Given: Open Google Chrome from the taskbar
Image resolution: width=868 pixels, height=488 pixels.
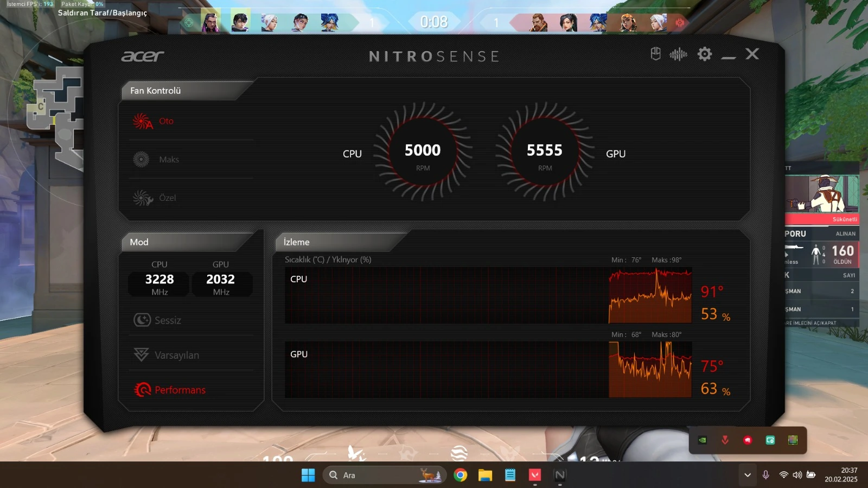Looking at the screenshot, I should coord(461,475).
